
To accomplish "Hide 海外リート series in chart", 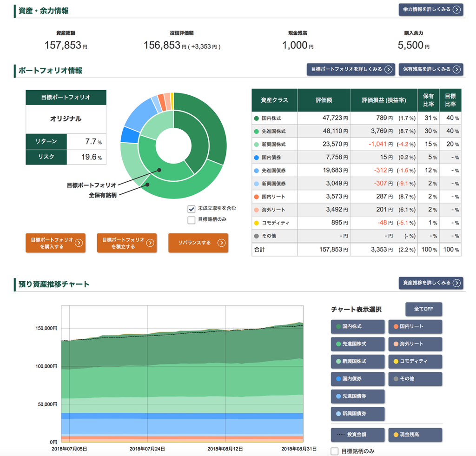I will (415, 344).
